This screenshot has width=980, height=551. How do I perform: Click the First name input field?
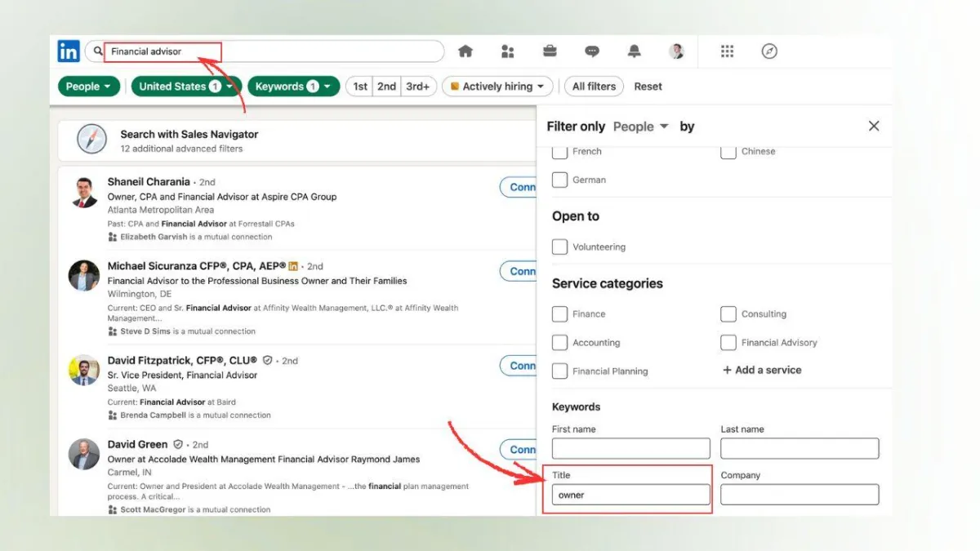click(631, 448)
